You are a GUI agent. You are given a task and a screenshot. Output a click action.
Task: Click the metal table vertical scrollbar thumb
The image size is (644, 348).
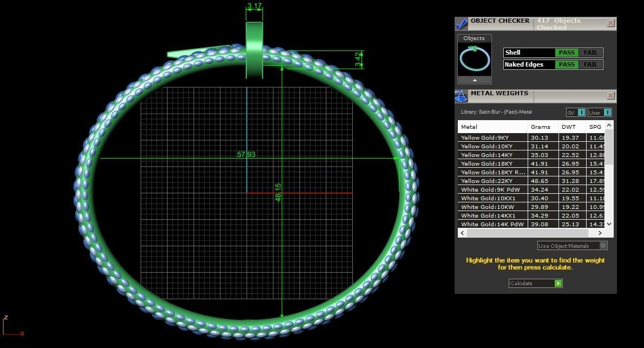609,146
